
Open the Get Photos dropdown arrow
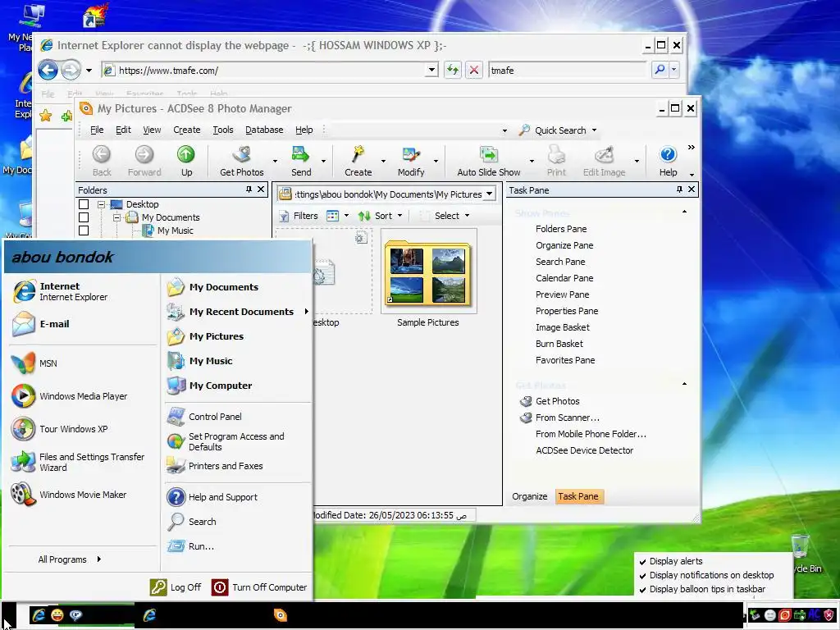tap(275, 161)
